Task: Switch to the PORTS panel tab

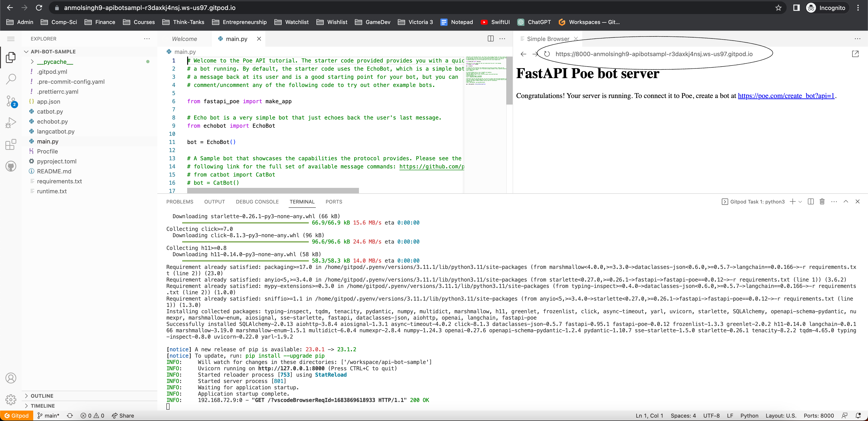Action: point(334,202)
